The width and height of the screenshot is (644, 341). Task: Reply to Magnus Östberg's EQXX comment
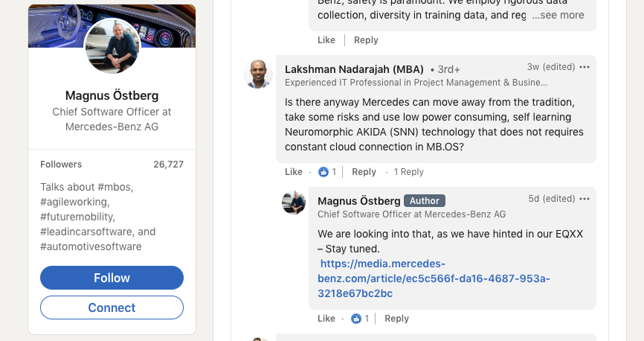[x=396, y=319]
